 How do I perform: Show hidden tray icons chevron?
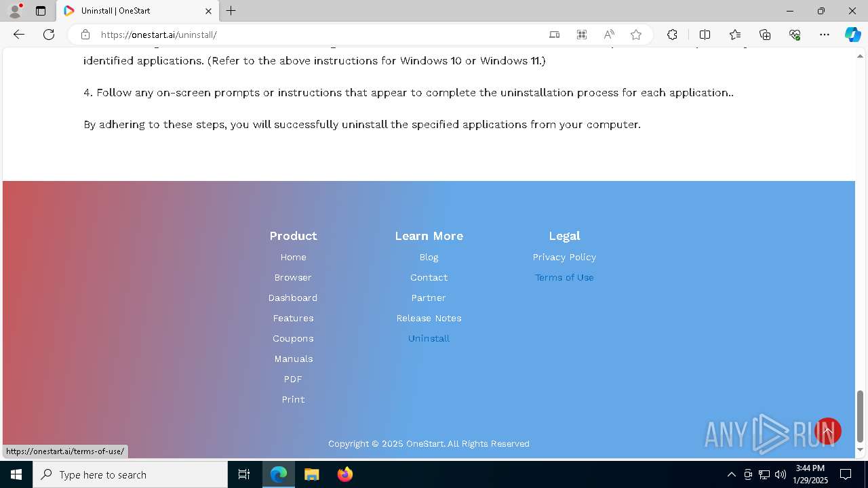click(x=731, y=474)
